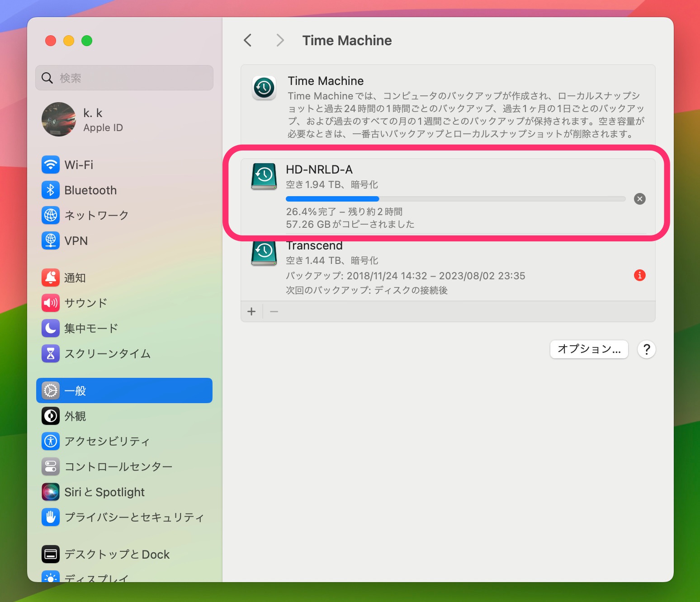Screen dimensions: 700x602
Task: Select the Wi-Fi sidebar label
Action: [79, 165]
